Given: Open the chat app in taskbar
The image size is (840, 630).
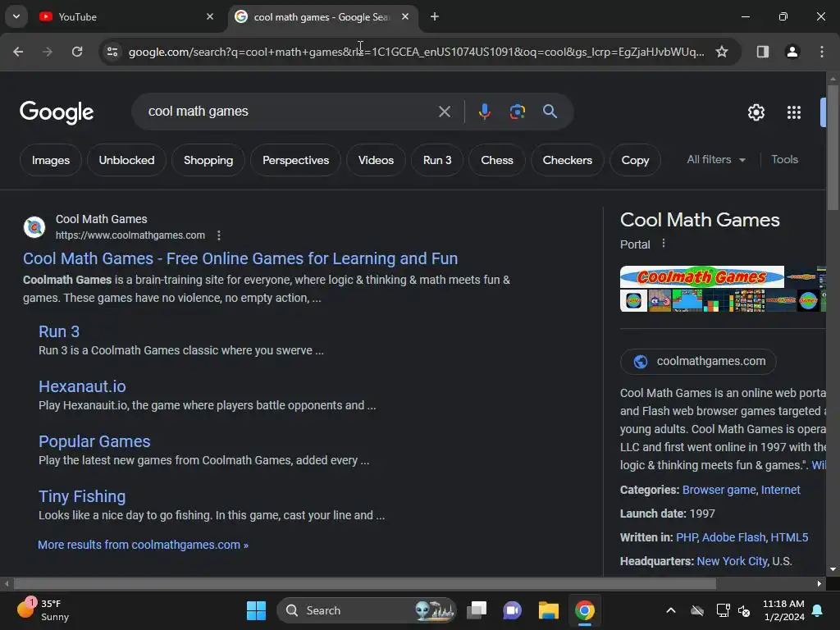Looking at the screenshot, I should (512, 610).
